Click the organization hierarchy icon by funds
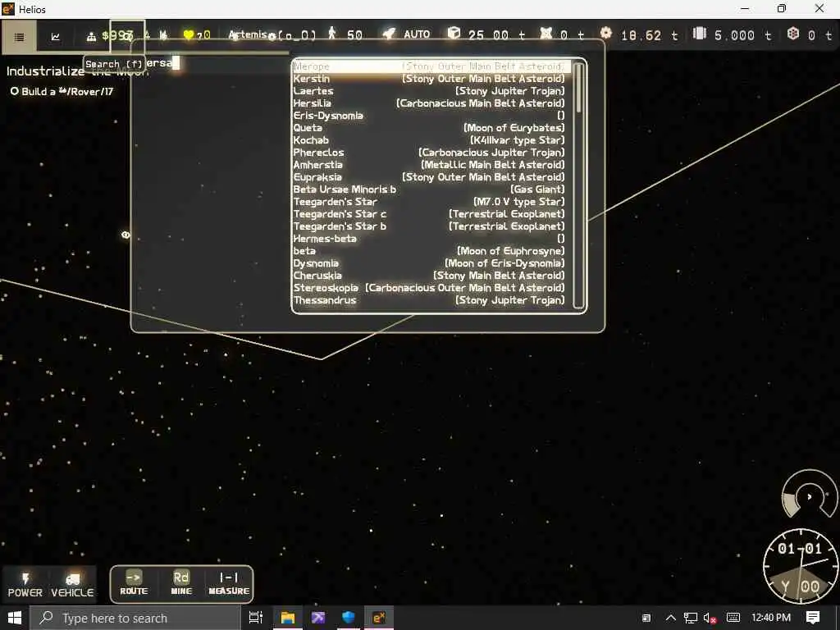The height and width of the screenshot is (630, 840). point(92,36)
